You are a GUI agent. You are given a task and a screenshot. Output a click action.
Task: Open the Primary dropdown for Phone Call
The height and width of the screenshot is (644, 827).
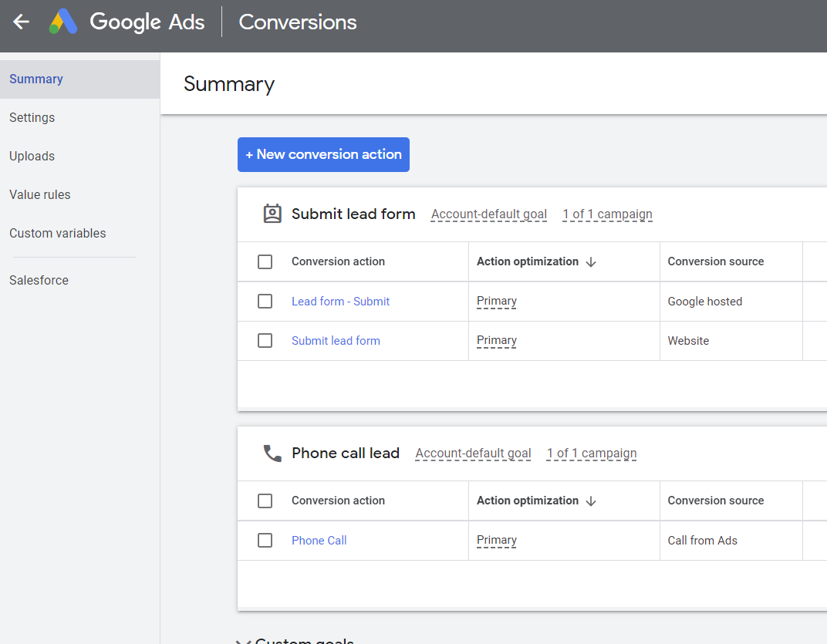click(496, 540)
